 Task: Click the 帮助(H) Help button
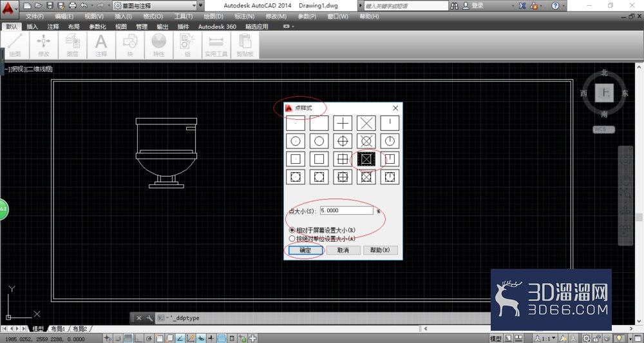coord(381,250)
